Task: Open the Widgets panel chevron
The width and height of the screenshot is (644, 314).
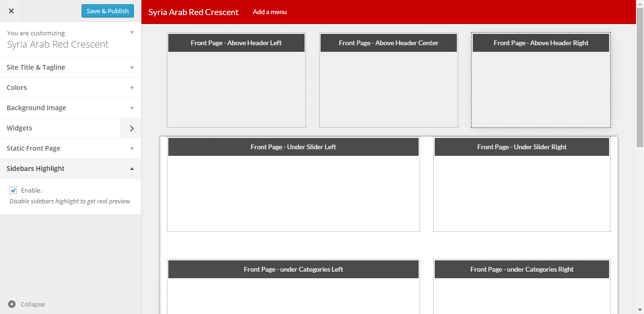Action: pyautogui.click(x=132, y=128)
